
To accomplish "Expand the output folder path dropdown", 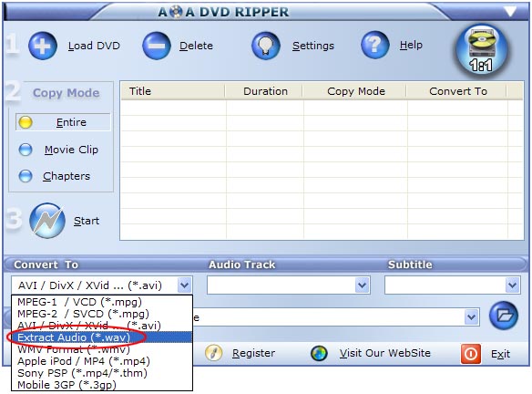I will [x=471, y=317].
